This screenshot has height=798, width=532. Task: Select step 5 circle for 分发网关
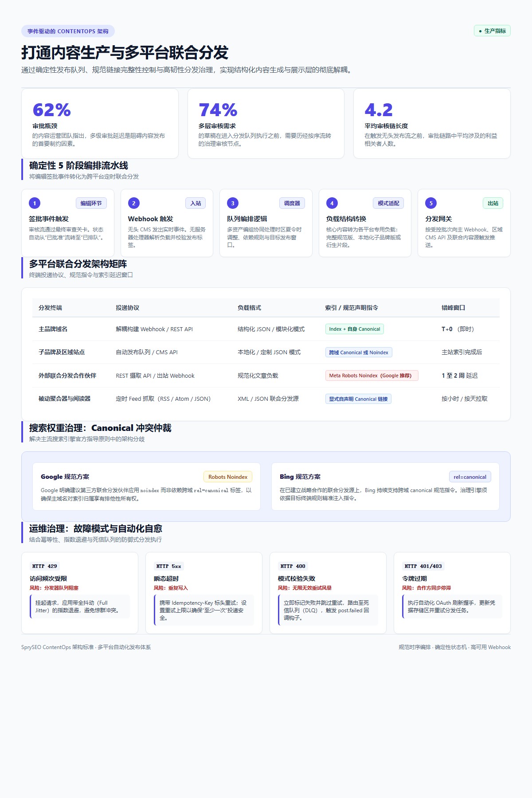pyautogui.click(x=431, y=203)
